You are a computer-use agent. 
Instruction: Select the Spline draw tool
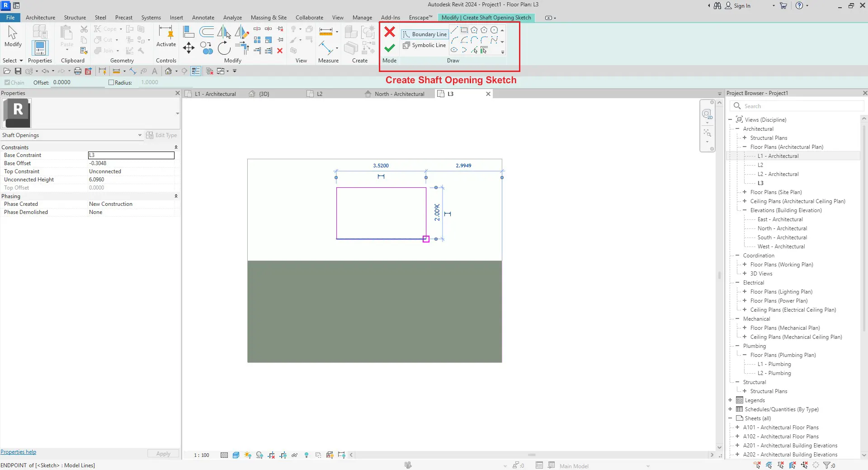pyautogui.click(x=494, y=40)
